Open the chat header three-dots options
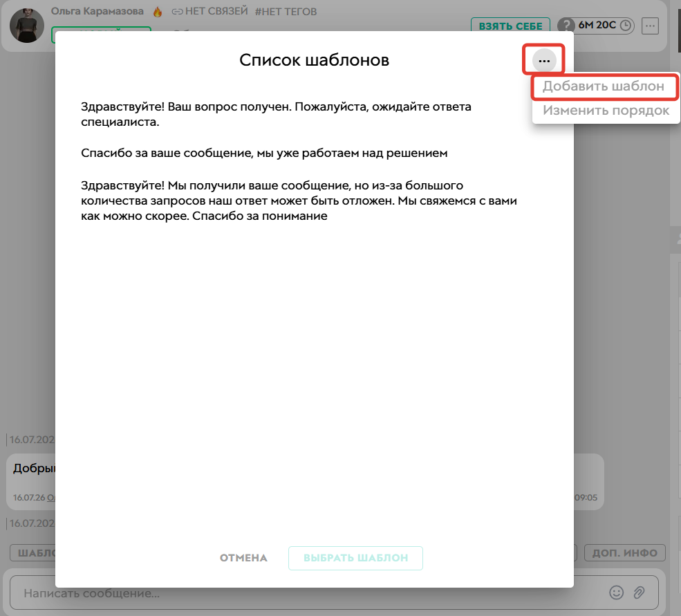Image resolution: width=681 pixels, height=616 pixels. pyautogui.click(x=650, y=26)
